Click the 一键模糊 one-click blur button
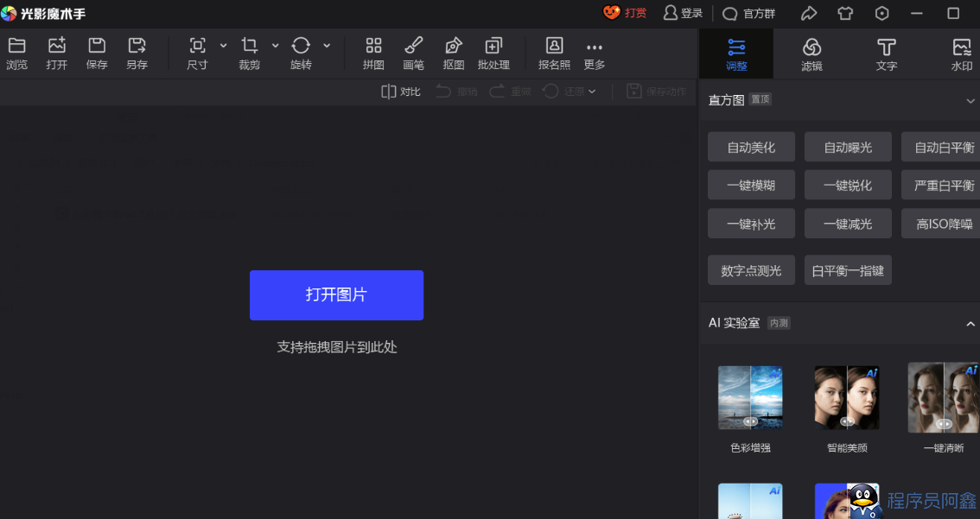The width and height of the screenshot is (980, 519). [751, 185]
